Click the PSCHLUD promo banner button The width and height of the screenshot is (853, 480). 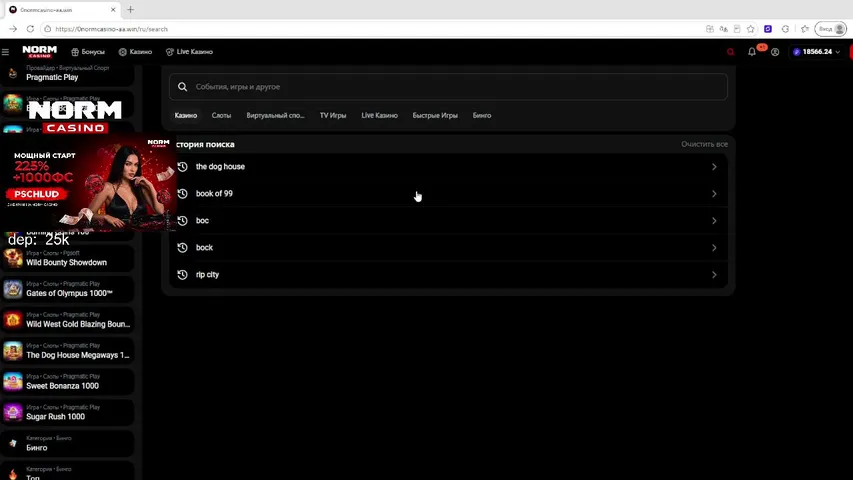tap(36, 194)
